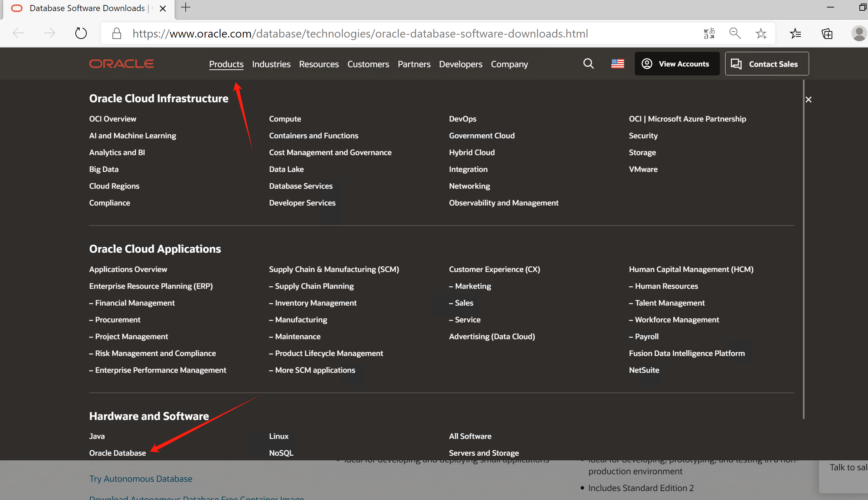Open Cost Management and Governance

tap(330, 152)
